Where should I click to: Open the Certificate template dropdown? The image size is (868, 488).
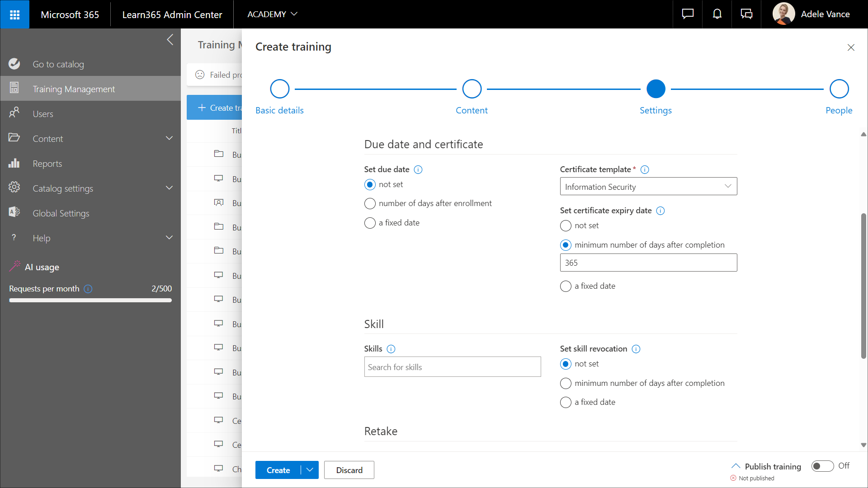click(648, 187)
